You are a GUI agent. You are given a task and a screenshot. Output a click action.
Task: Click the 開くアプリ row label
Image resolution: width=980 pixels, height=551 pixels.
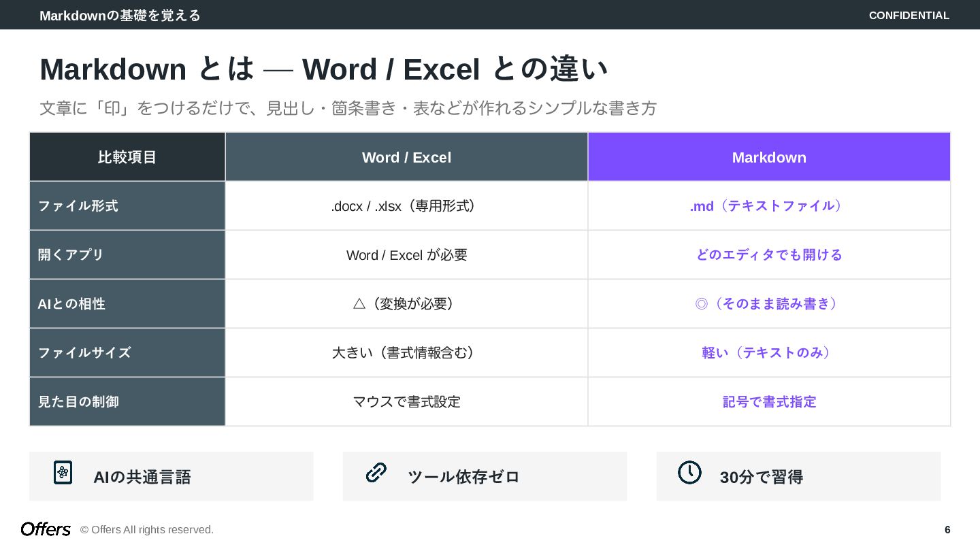127,254
